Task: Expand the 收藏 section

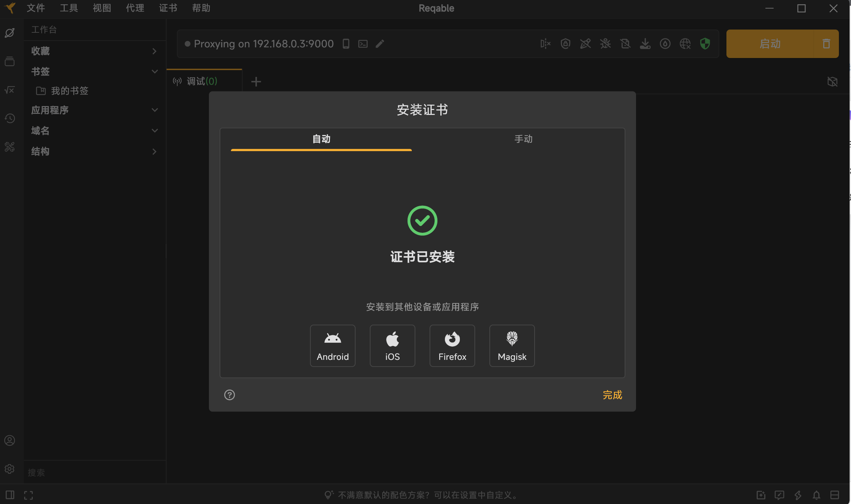Action: pos(154,51)
